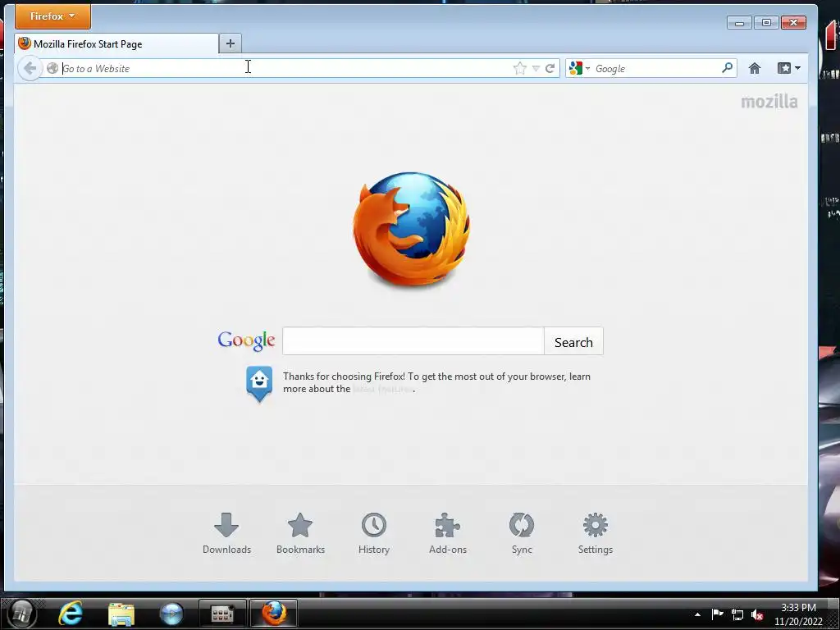The image size is (840, 630).
Task: Minimize the Firefox window
Action: (739, 22)
